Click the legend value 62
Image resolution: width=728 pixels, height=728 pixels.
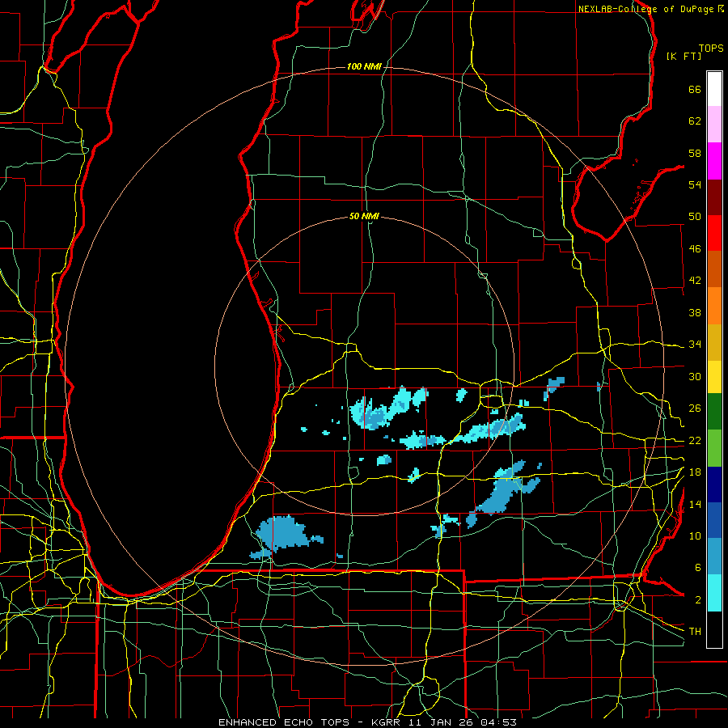pos(695,121)
